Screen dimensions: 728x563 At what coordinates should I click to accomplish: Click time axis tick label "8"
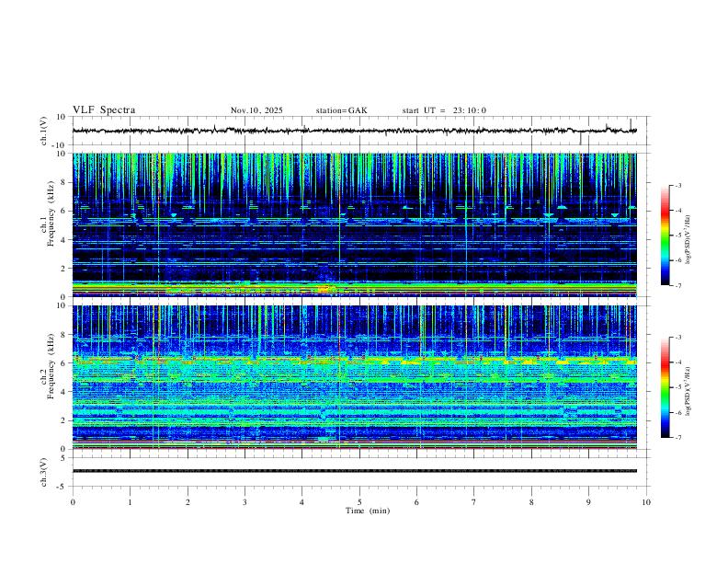coord(531,502)
